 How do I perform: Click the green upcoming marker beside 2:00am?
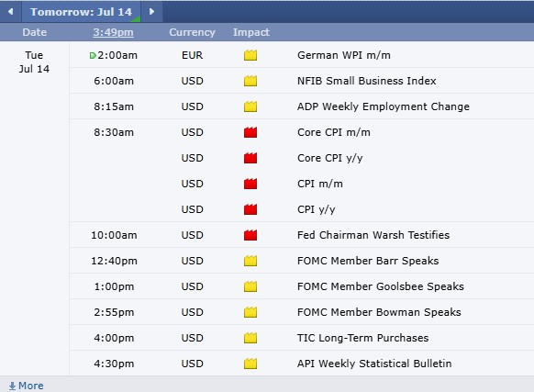point(93,56)
